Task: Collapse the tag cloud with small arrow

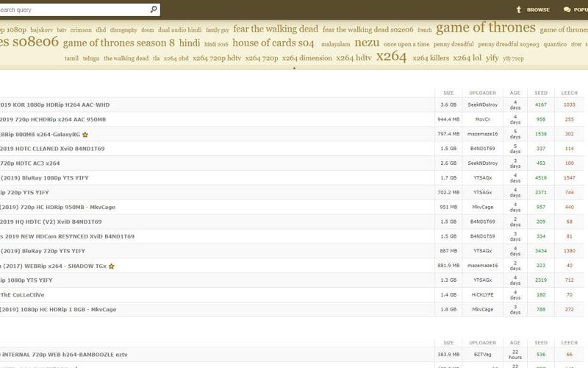Action: pos(294,68)
